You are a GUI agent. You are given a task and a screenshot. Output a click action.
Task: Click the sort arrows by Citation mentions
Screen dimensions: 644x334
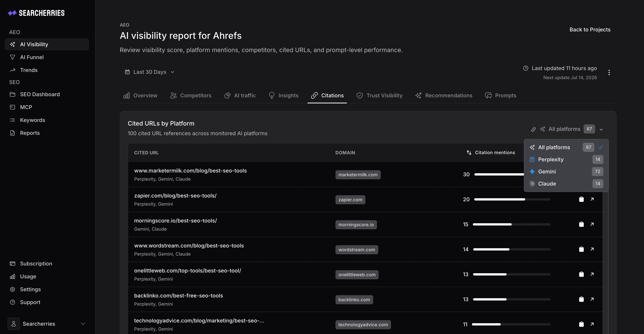coord(469,152)
